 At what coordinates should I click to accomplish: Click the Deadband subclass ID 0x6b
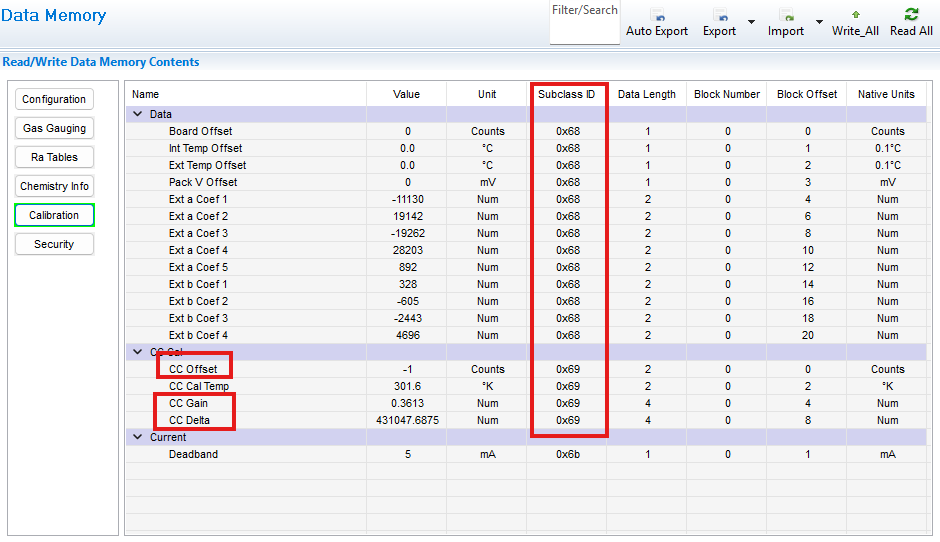(x=568, y=454)
